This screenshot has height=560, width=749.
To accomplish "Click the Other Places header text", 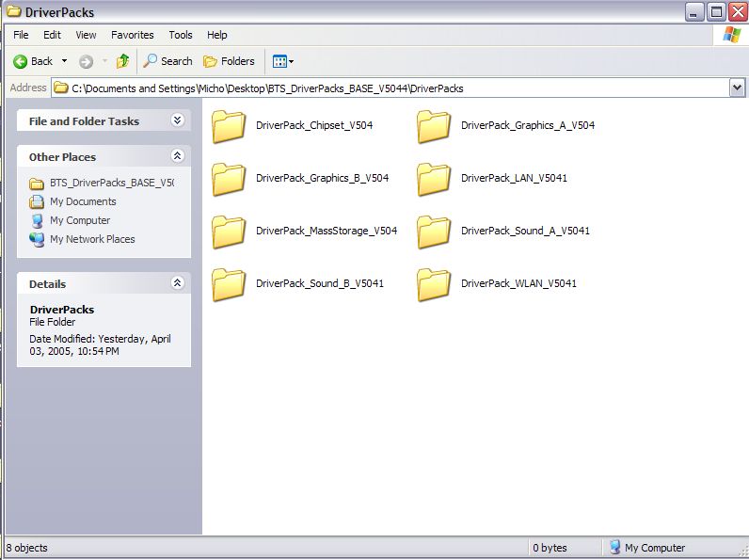I will (x=62, y=157).
